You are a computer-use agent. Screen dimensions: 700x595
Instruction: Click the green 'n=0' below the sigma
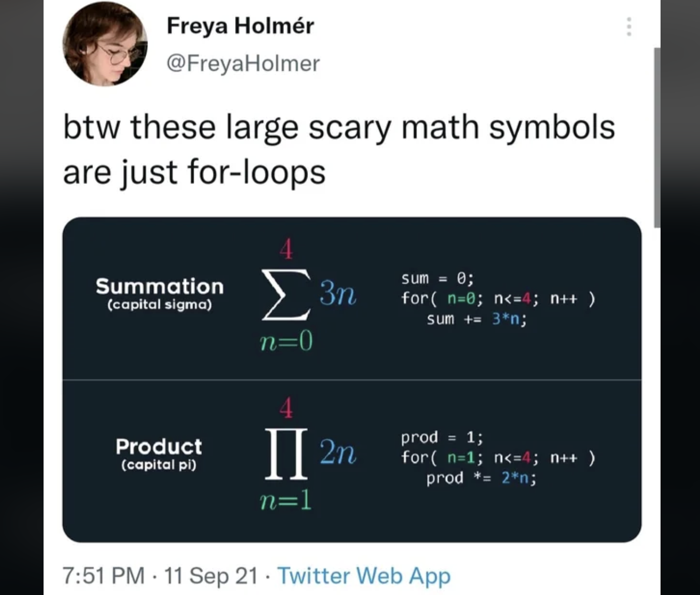285,341
